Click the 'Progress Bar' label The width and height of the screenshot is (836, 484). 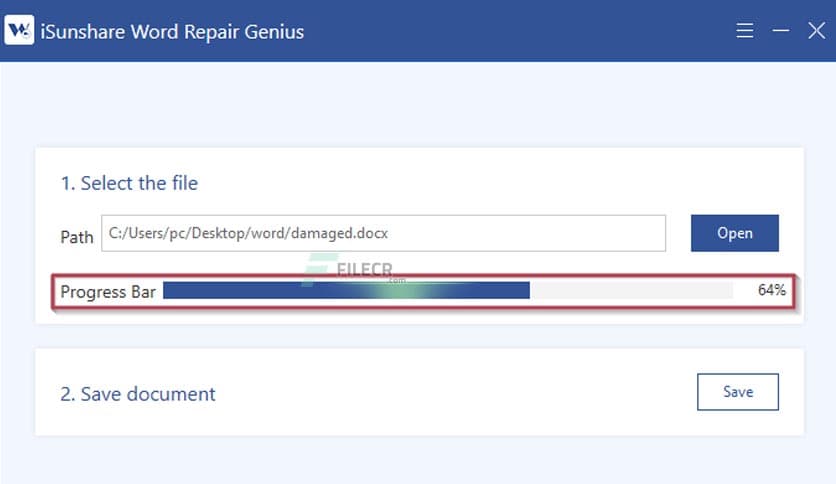tap(108, 292)
